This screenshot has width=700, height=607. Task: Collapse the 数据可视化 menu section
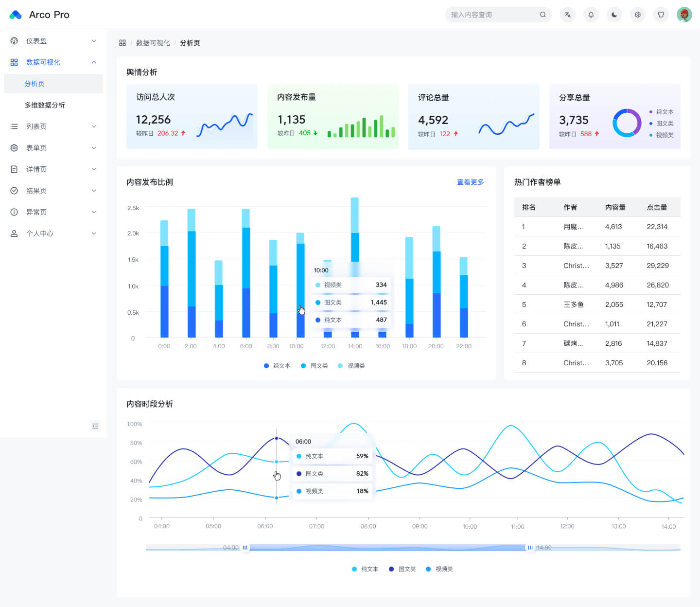click(x=53, y=62)
